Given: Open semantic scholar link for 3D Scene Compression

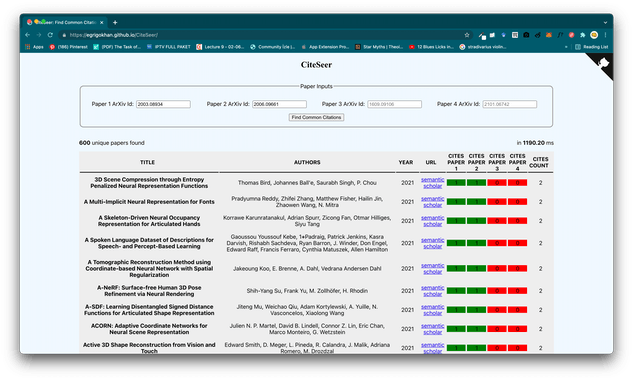Looking at the screenshot, I should tap(432, 183).
